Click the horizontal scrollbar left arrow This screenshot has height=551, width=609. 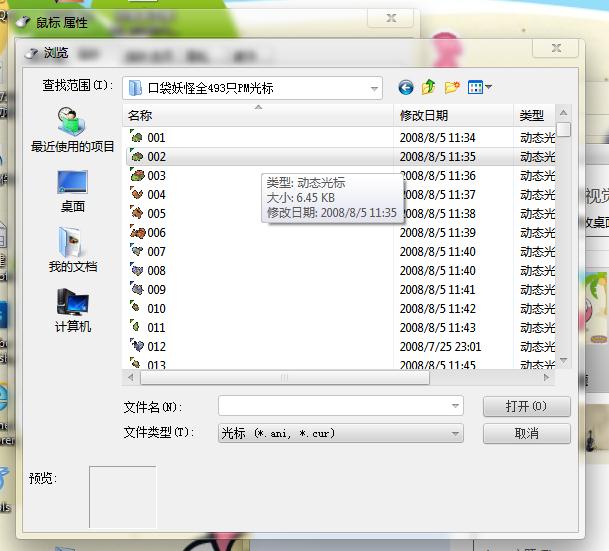click(x=130, y=377)
